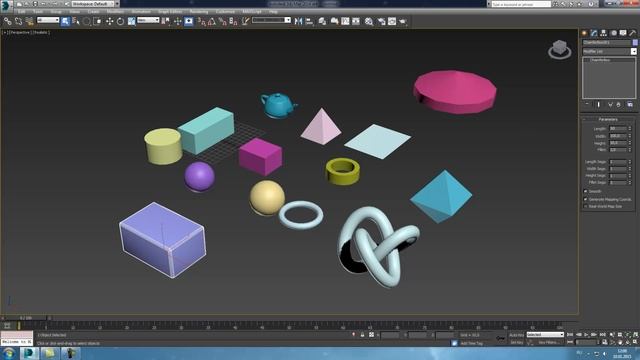The height and width of the screenshot is (360, 640).
Task: Activate the Select and Rotate tool
Action: pos(120,21)
